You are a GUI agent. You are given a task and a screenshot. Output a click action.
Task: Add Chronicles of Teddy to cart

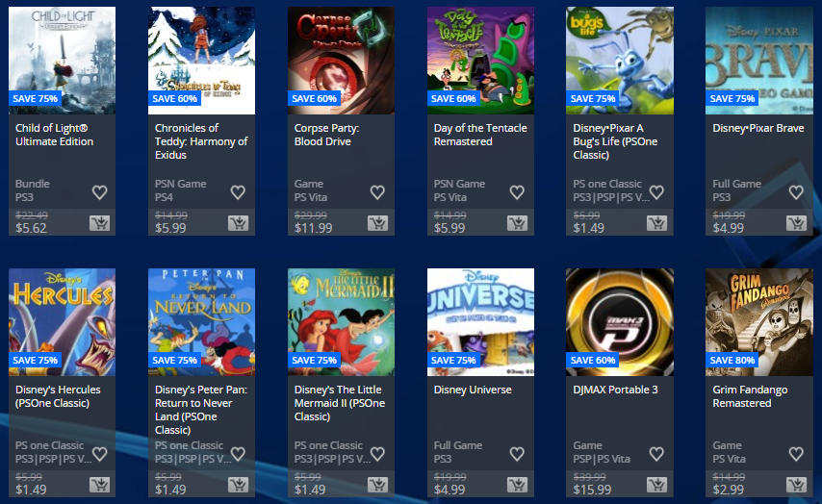pyautogui.click(x=238, y=223)
